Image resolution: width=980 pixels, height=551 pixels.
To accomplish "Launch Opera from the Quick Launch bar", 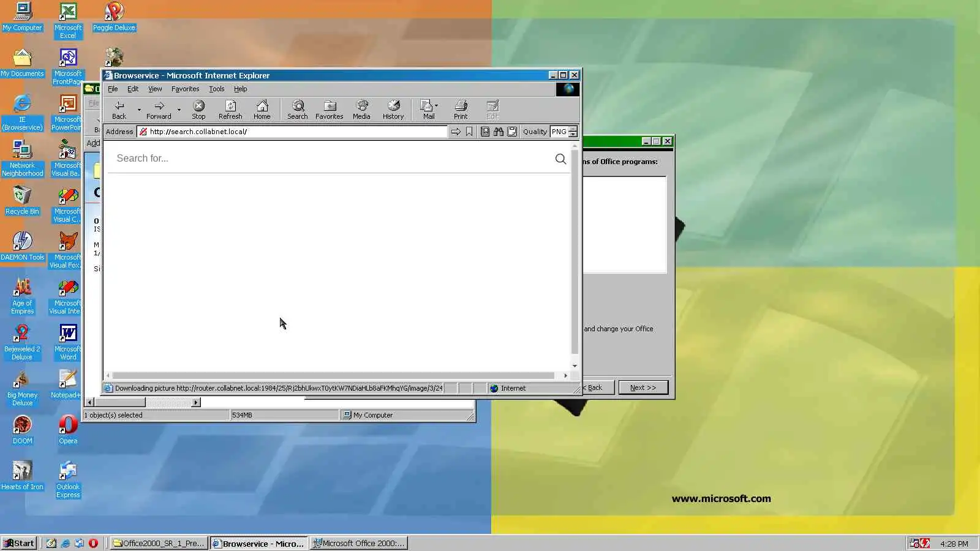I will (93, 543).
